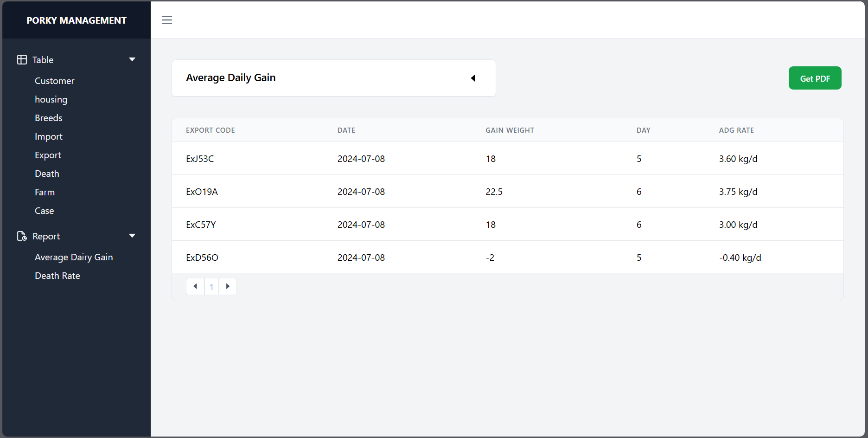Download report with Get PDF button
868x438 pixels.
click(815, 78)
